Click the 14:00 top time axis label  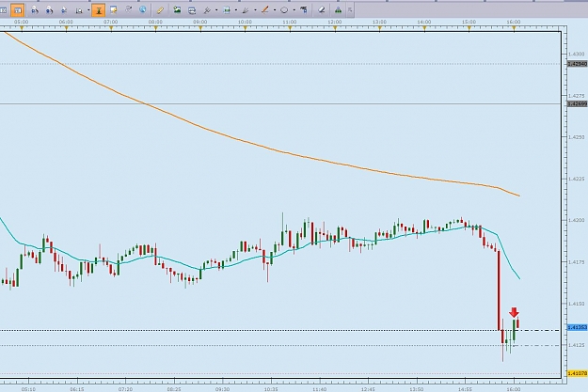[424, 23]
